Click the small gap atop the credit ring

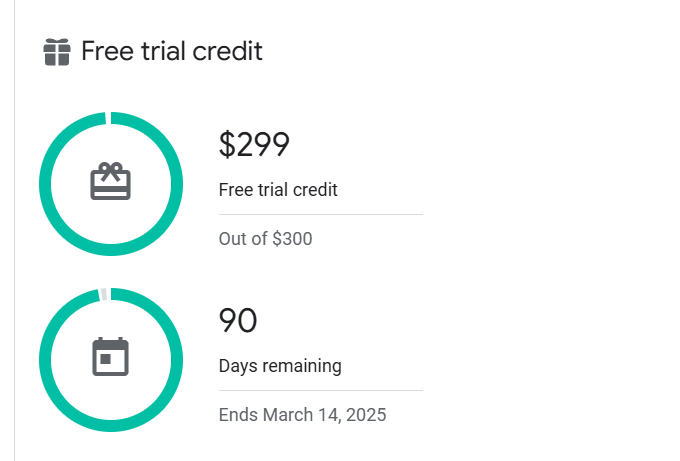click(x=108, y=118)
